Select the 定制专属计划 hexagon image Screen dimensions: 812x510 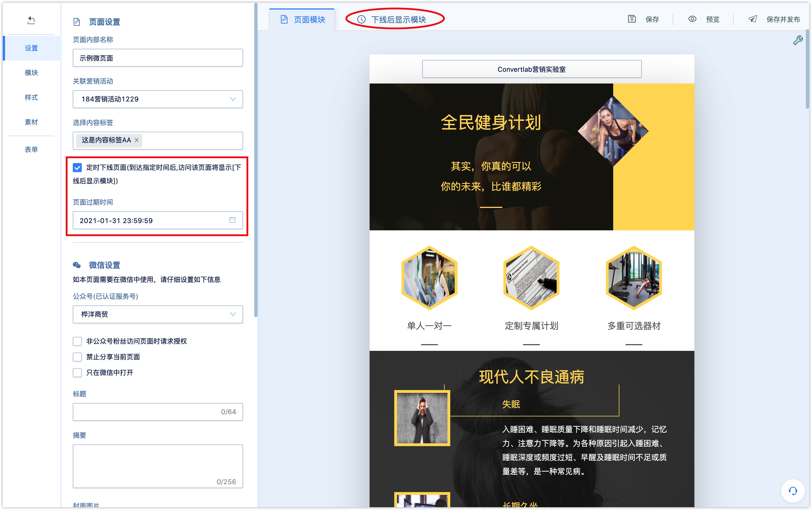coord(531,278)
